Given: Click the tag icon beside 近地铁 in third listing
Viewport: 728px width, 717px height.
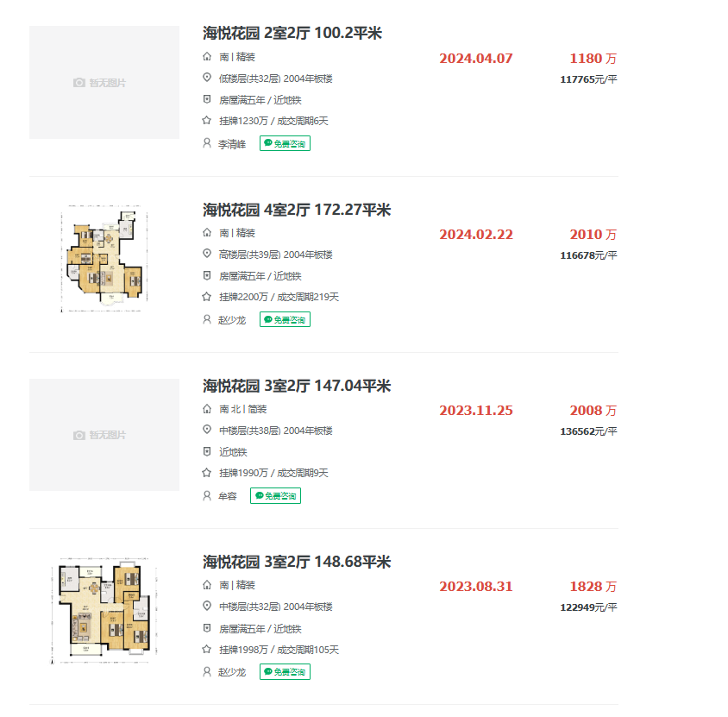Looking at the screenshot, I should [x=205, y=451].
